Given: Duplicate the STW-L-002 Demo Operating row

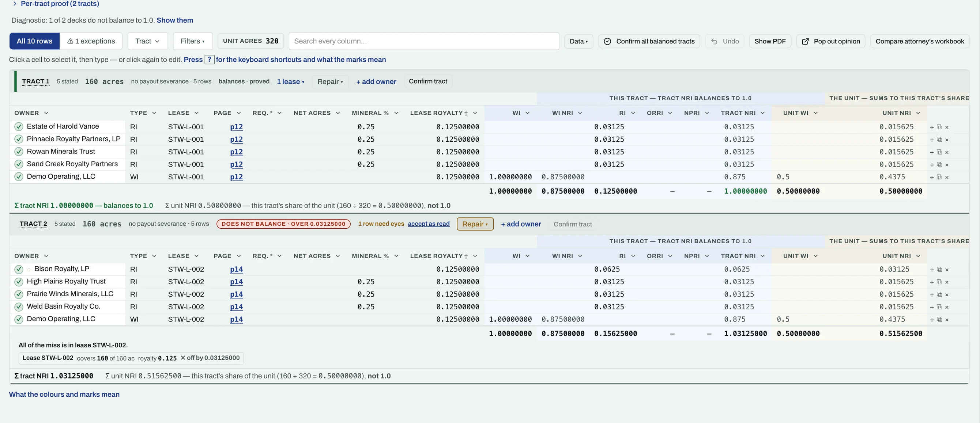Looking at the screenshot, I should 939,320.
